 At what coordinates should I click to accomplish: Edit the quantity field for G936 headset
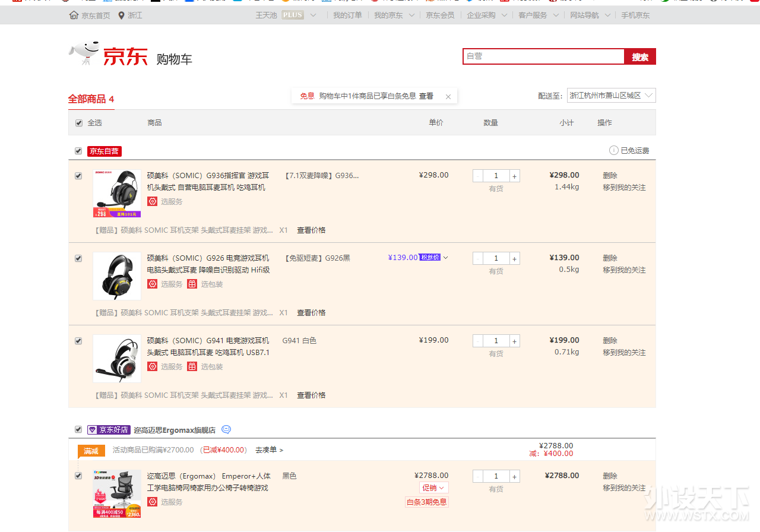click(x=496, y=176)
